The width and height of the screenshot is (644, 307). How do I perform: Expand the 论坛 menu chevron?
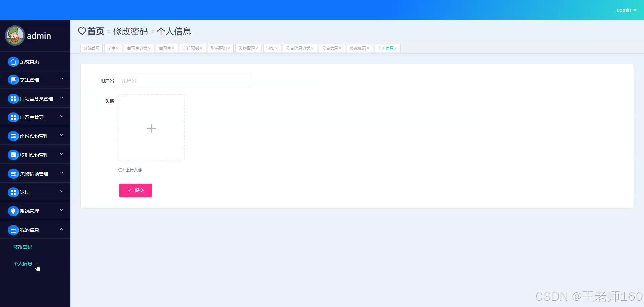point(62,191)
